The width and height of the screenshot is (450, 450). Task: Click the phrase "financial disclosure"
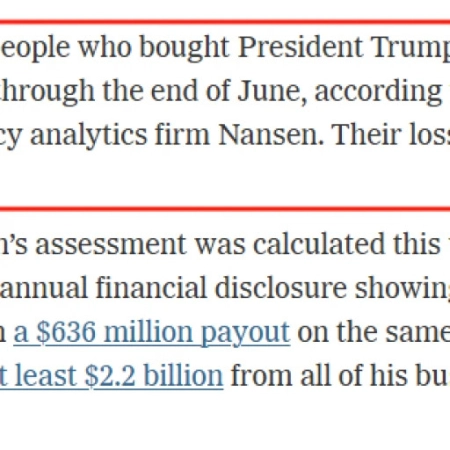(221, 289)
